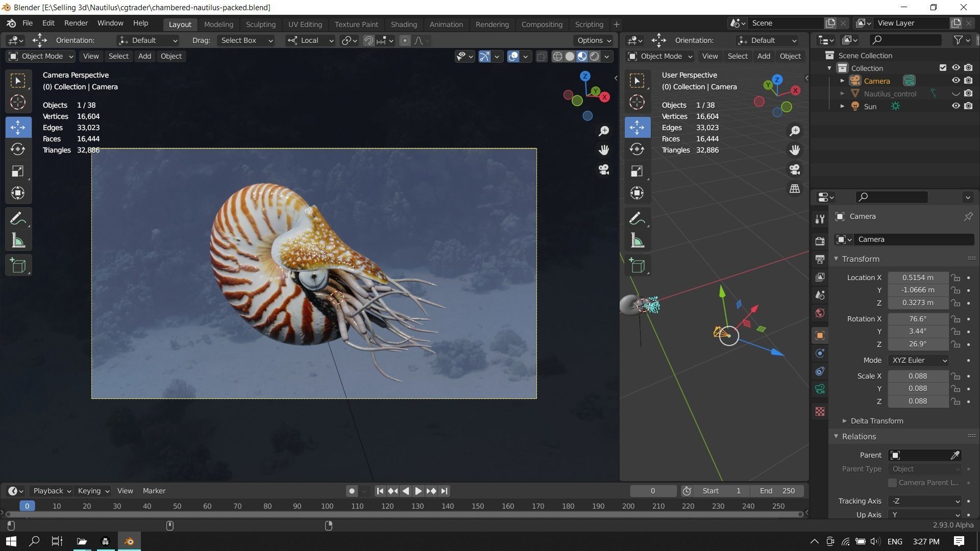Open Playback popover in timeline
The image size is (980, 551).
click(52, 491)
